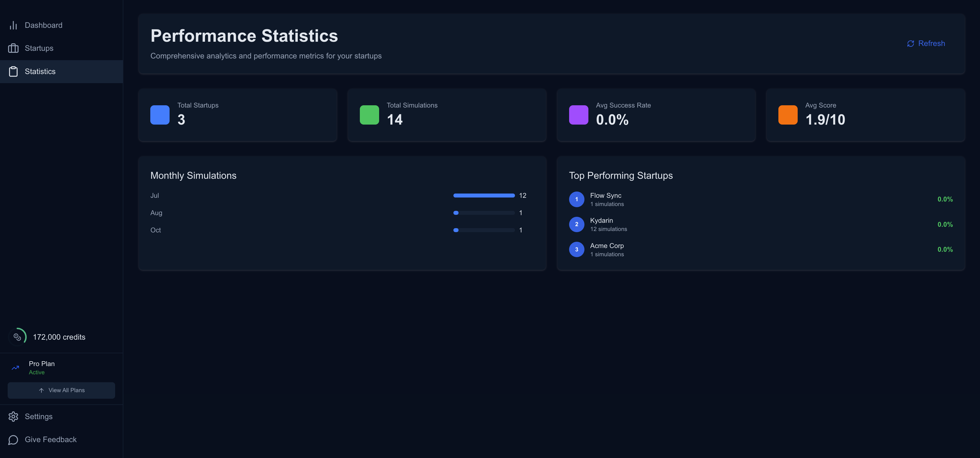This screenshot has width=980, height=458.
Task: Click the Pro Plan trending arrow icon
Action: (15, 367)
